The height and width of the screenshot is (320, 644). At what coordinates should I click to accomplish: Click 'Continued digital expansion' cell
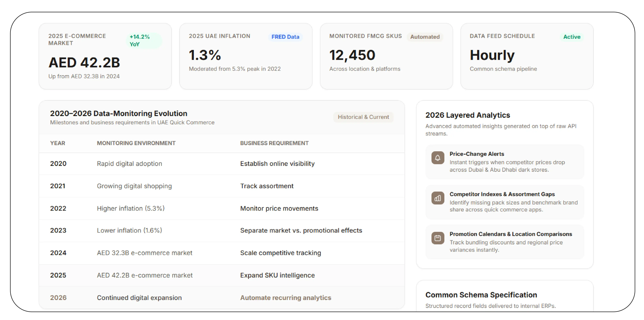139,298
